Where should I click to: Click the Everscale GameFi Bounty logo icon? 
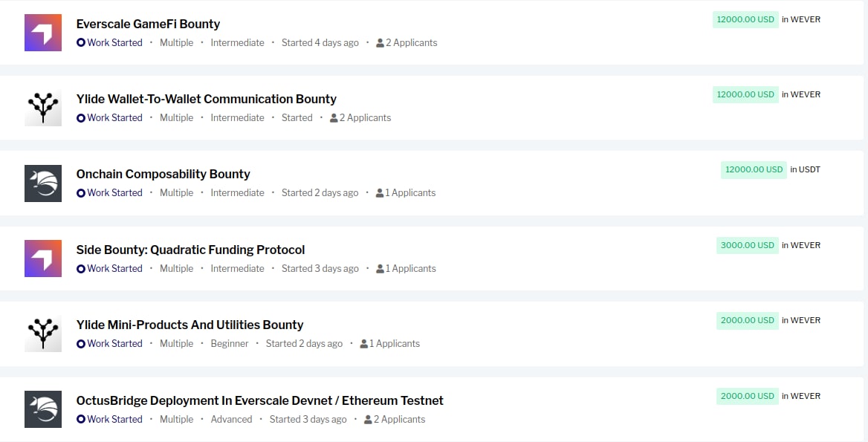click(x=43, y=33)
